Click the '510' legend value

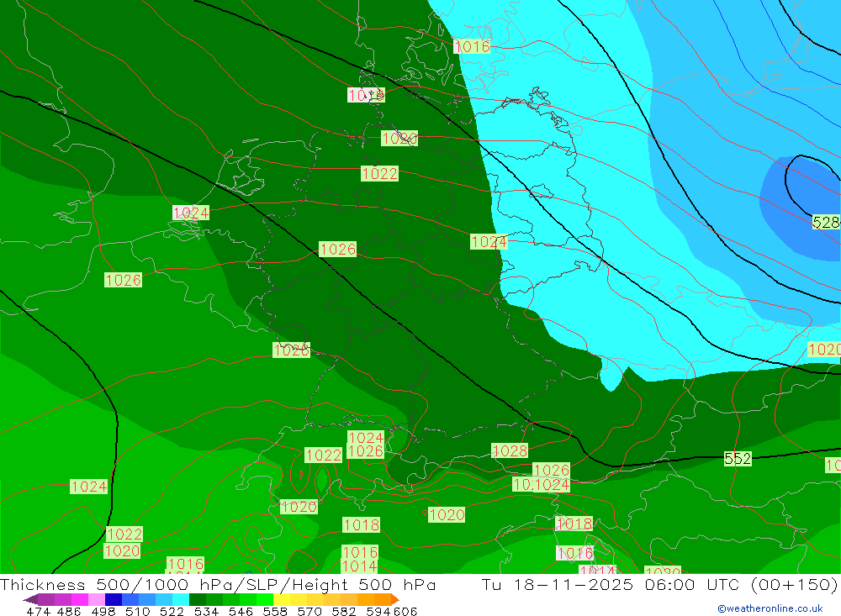pyautogui.click(x=137, y=611)
